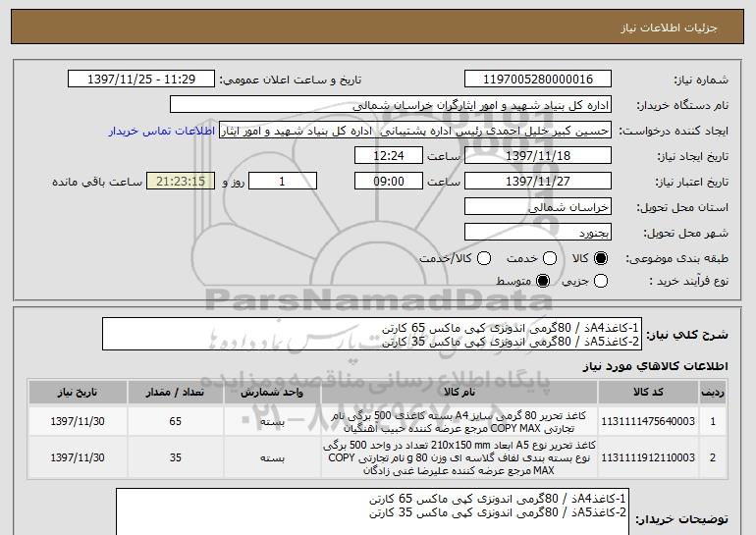Click the validity time field 09:00
The height and width of the screenshot is (535, 756).
[389, 182]
